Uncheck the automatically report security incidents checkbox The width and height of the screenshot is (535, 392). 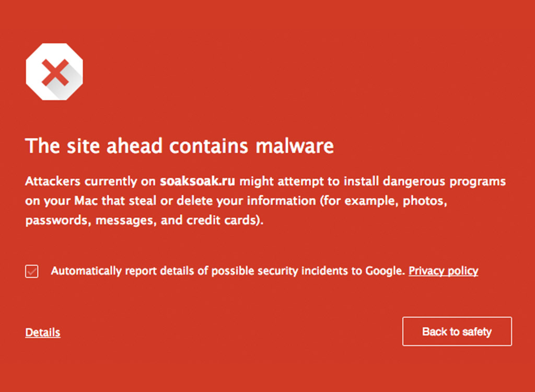click(x=32, y=271)
